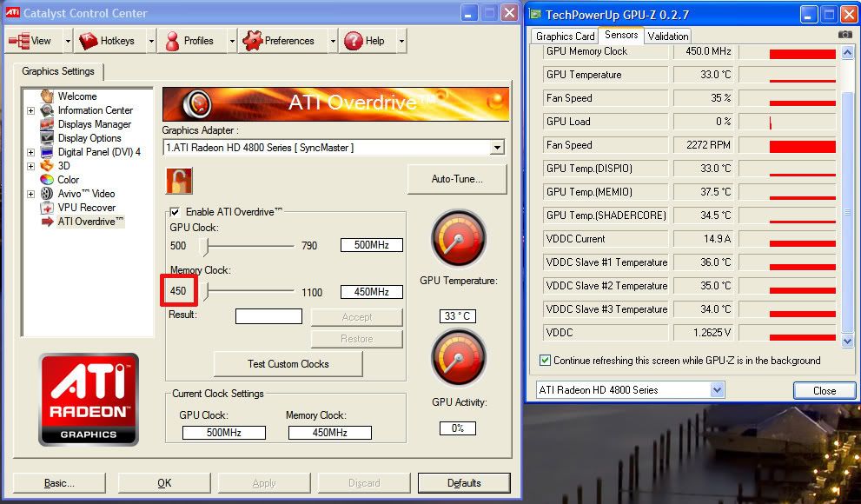Click the Color wheel icon
861x504 pixels.
click(x=47, y=180)
